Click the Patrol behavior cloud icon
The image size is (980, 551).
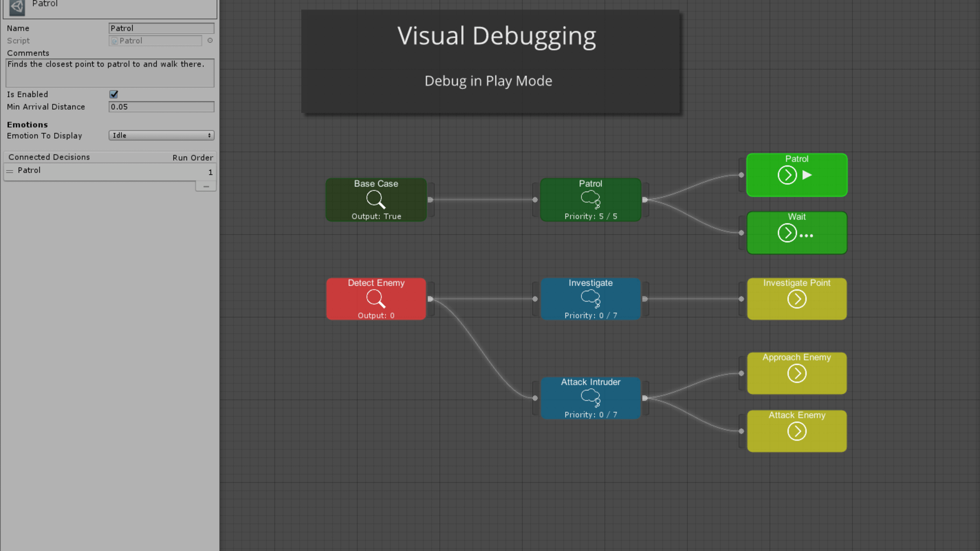pos(590,199)
